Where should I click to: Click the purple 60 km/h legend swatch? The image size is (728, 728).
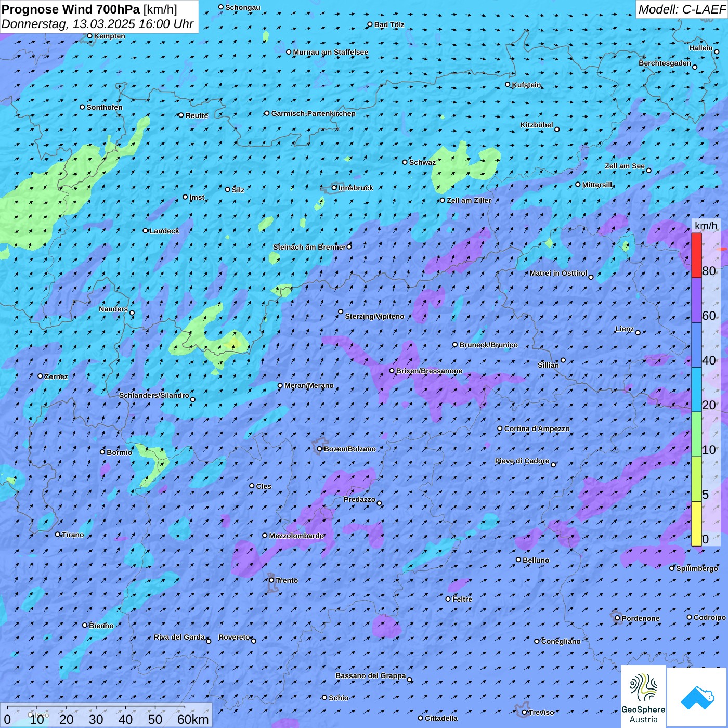(x=696, y=301)
